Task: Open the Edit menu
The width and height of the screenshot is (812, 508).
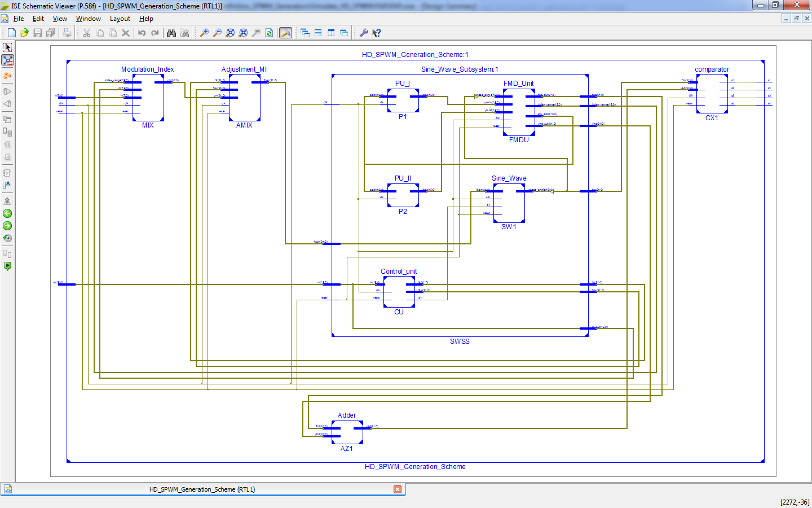Action: pyautogui.click(x=38, y=19)
